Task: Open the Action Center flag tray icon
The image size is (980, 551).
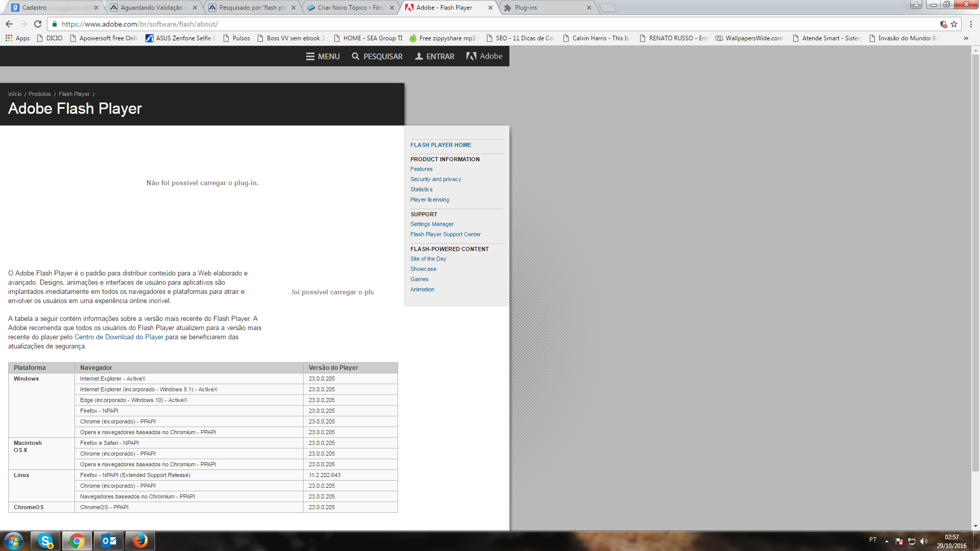Action: point(899,541)
